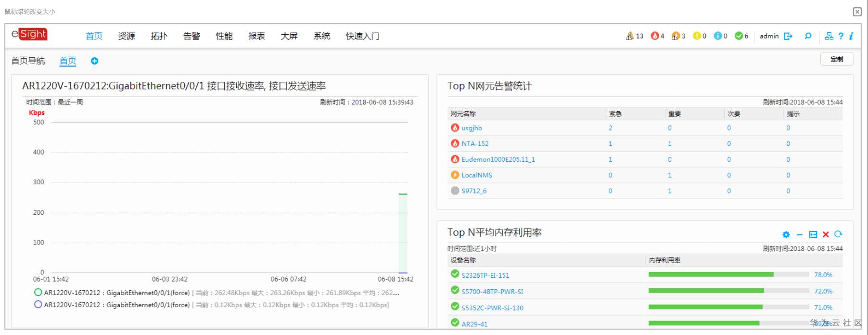Toggle blue send-rate legend series
Image resolution: width=868 pixels, height=335 pixels.
(38, 305)
